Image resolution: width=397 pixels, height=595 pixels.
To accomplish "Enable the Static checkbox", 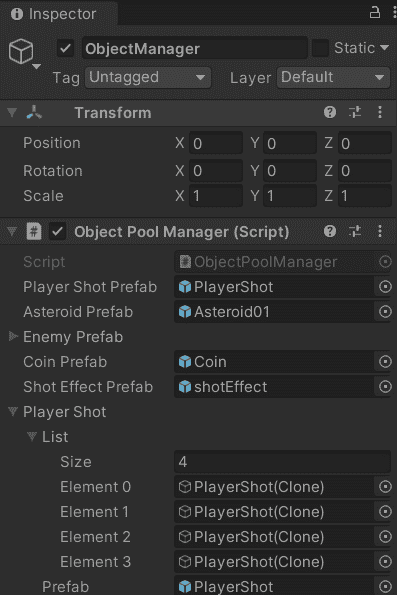I will tap(320, 48).
